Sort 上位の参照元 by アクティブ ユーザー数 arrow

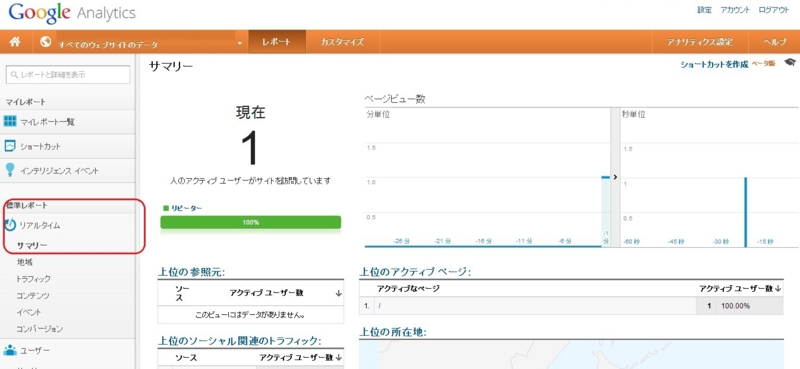click(339, 293)
